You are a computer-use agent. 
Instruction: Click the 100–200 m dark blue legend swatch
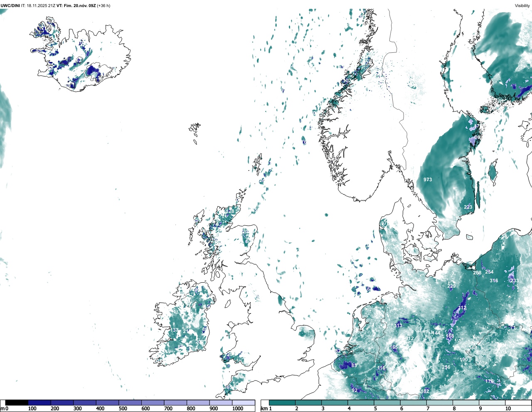click(x=39, y=403)
